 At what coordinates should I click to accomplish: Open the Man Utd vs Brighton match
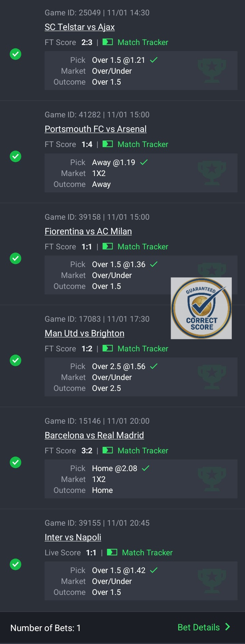pos(85,333)
